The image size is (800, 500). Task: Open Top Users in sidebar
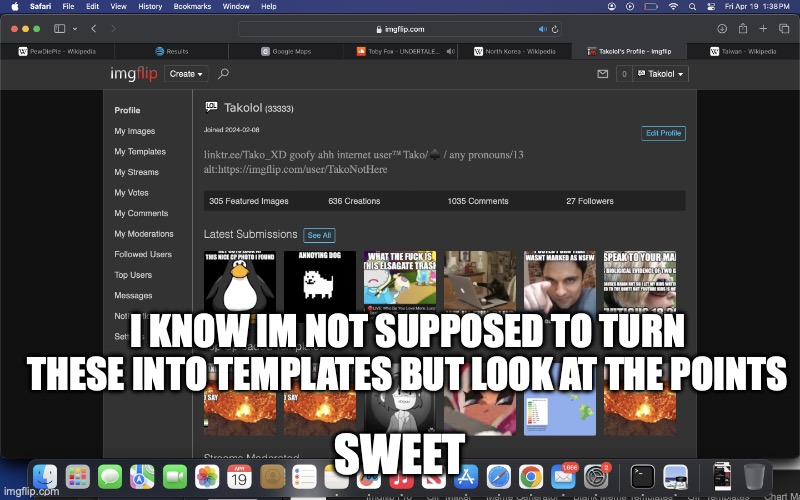(x=133, y=274)
